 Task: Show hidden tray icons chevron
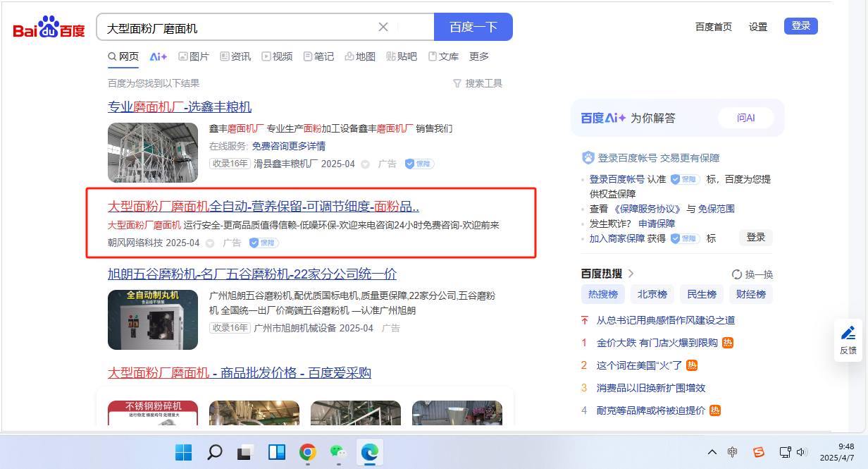712,452
